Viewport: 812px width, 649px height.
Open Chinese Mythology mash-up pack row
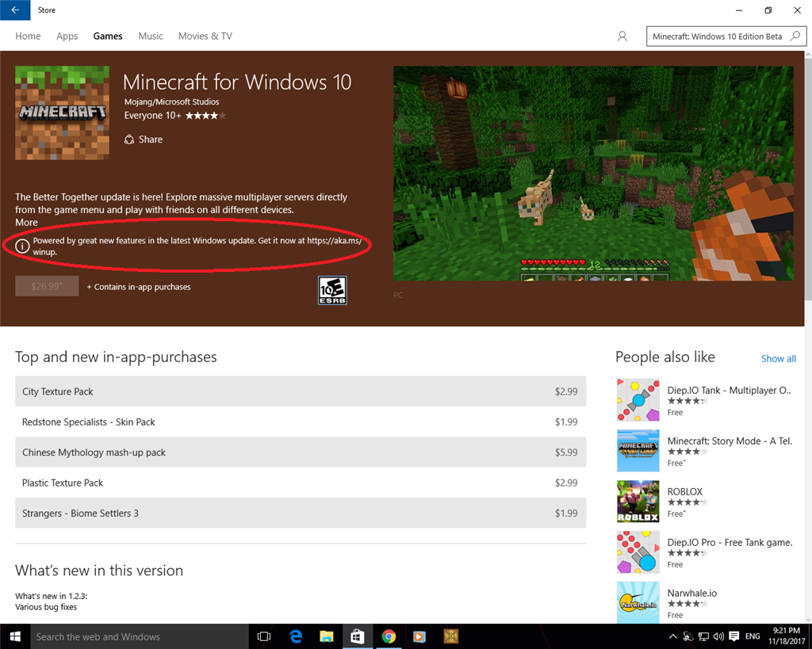click(x=301, y=452)
